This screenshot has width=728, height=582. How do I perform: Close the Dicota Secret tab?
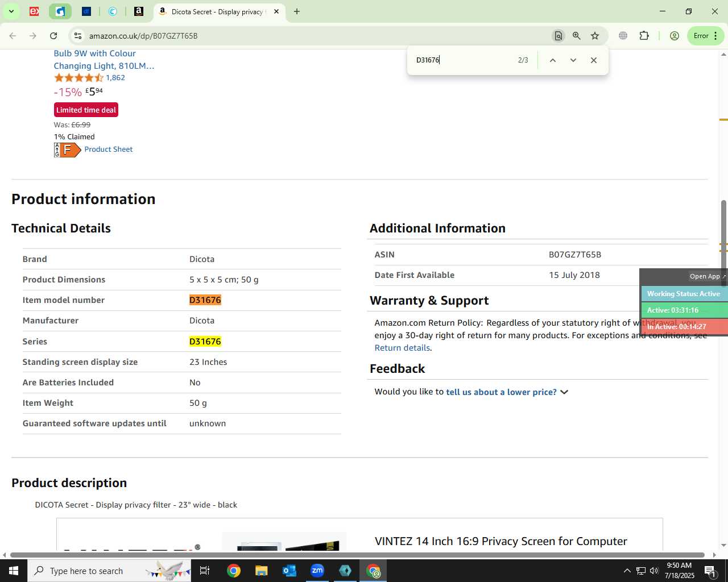(276, 11)
